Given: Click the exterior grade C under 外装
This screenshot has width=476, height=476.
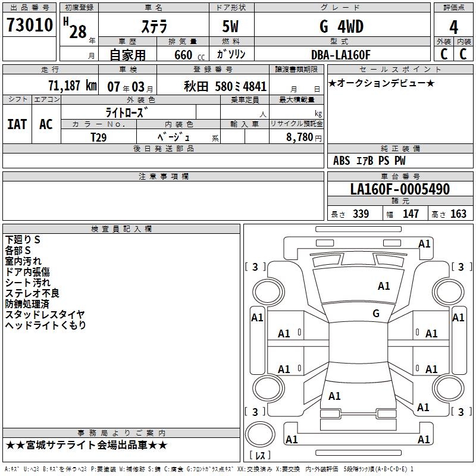Looking at the screenshot, I should pos(444,54).
